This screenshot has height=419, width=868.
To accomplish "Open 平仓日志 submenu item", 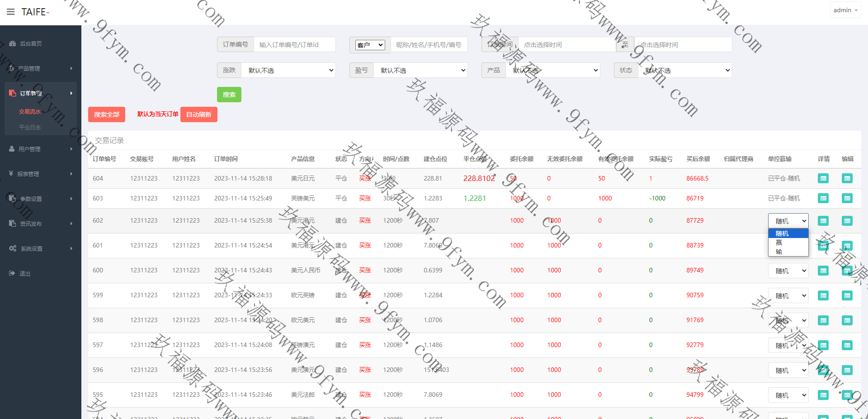I will (x=30, y=128).
